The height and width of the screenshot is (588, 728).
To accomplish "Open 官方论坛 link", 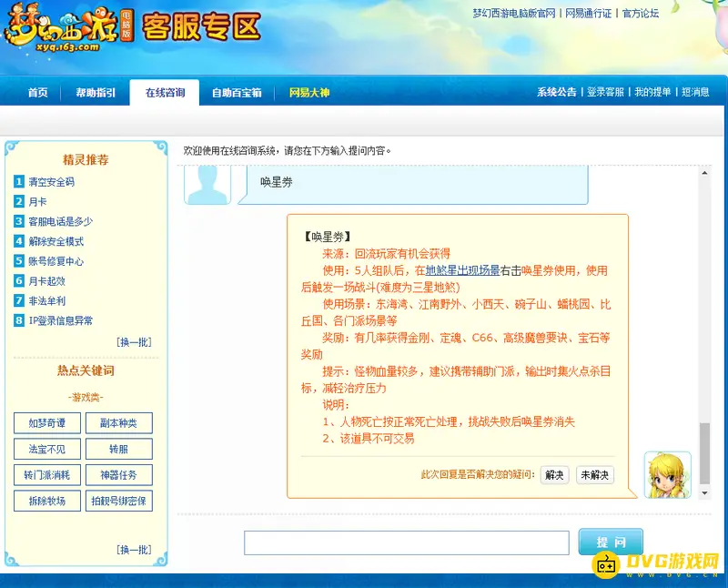I will coord(641,14).
